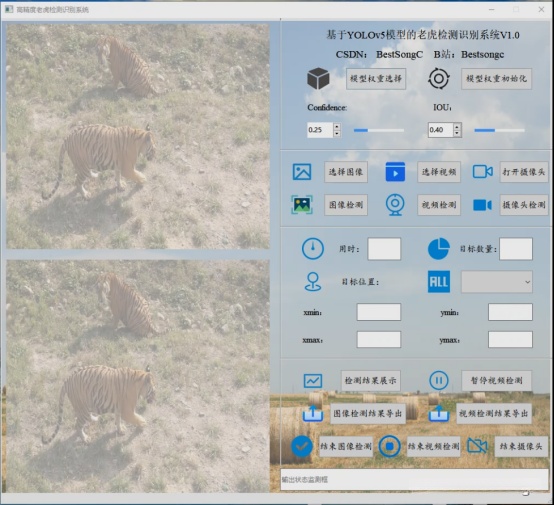Pause with 暂停视频检测 button
Screen dimensions: 554x505
point(496,381)
